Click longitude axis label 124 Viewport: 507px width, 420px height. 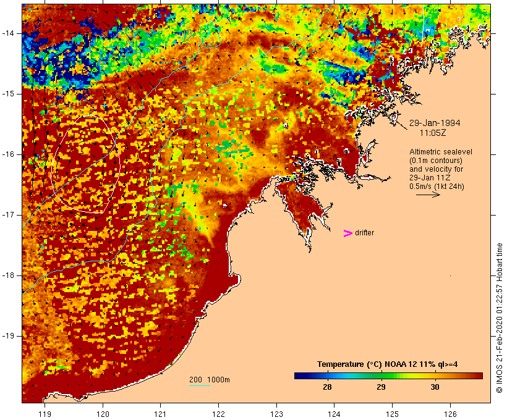pos(334,414)
